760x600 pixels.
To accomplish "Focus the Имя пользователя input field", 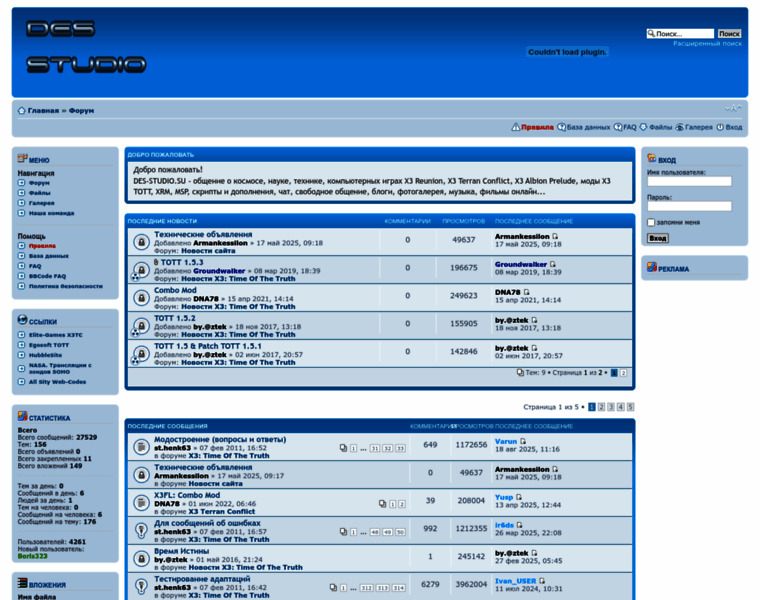I will 689,181.
